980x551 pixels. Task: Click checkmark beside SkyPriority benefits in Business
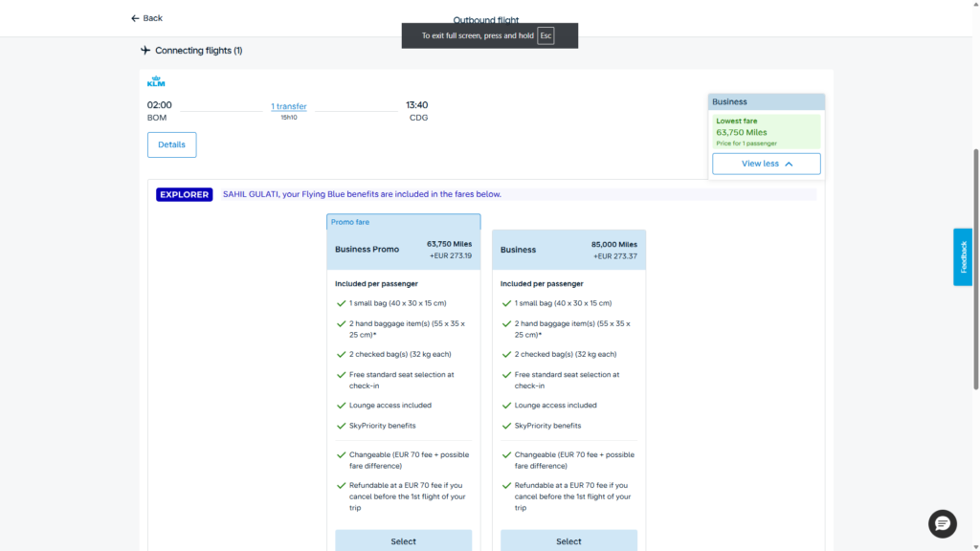[x=506, y=426]
